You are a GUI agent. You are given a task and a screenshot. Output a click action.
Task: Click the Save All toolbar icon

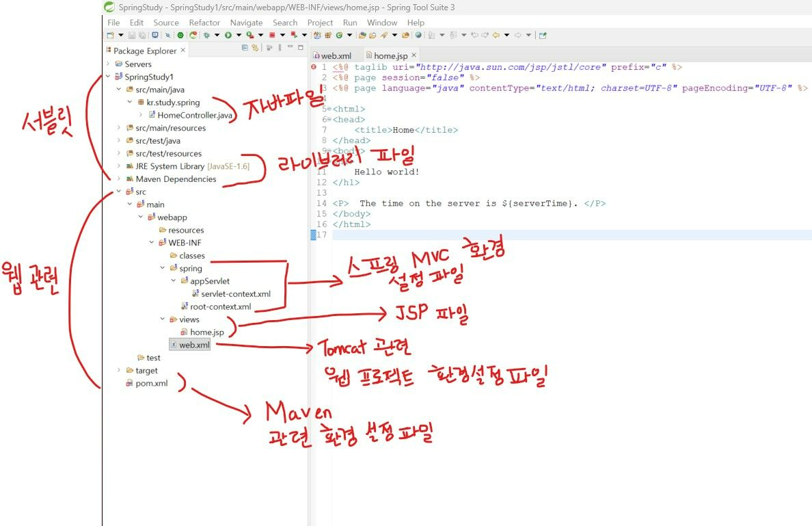[142, 36]
